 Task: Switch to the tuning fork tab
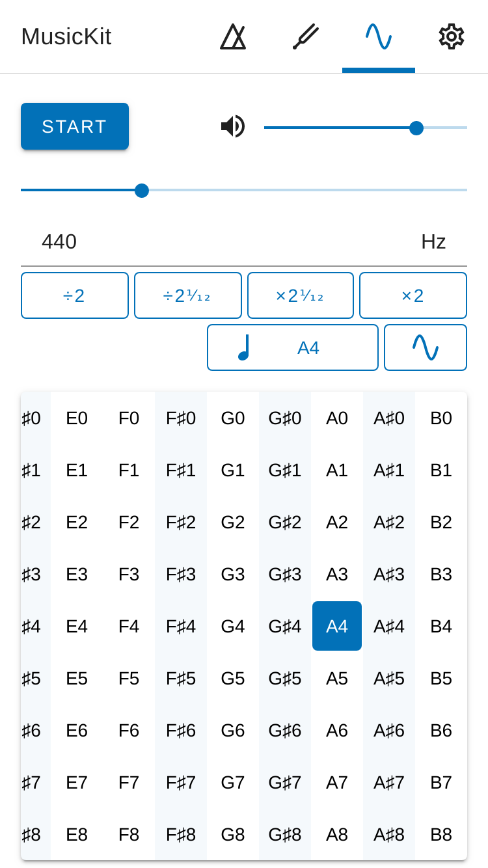[x=306, y=36]
